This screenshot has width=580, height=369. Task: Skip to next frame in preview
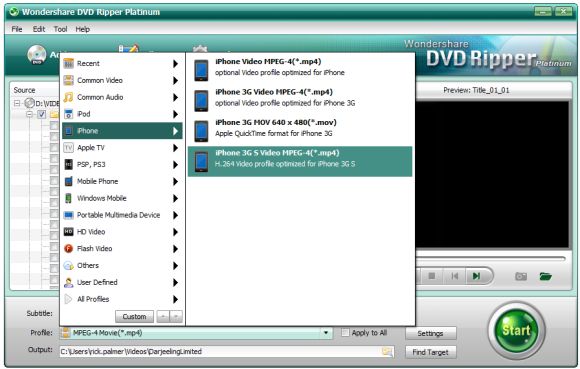point(476,276)
